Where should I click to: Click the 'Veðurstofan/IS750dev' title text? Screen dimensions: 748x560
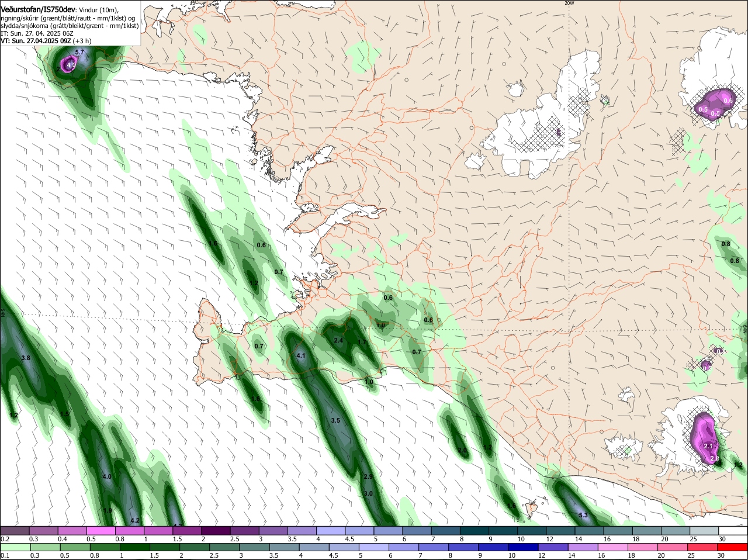38,10
